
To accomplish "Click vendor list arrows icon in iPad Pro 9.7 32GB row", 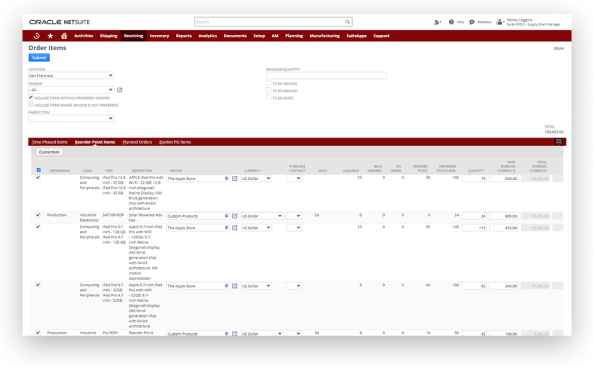I will [x=227, y=286].
